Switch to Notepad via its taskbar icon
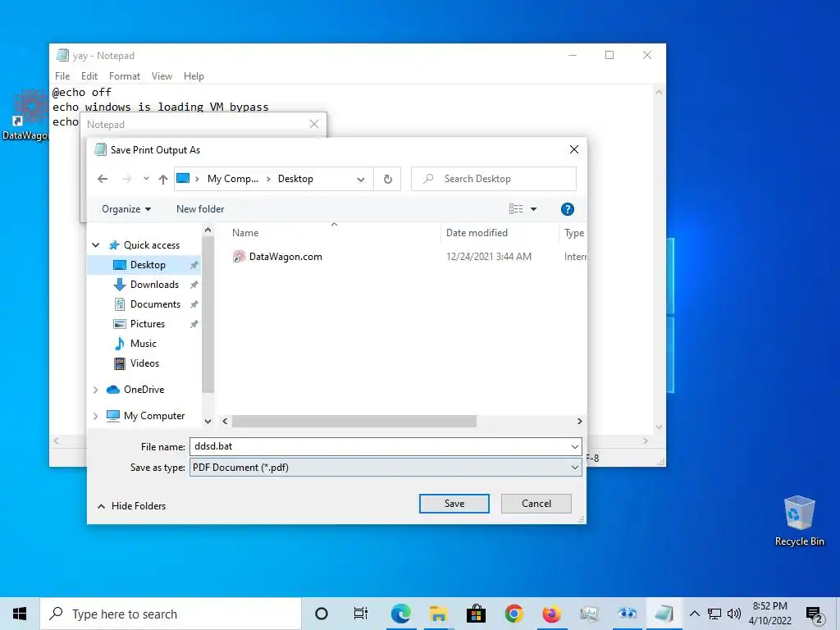 click(x=664, y=614)
